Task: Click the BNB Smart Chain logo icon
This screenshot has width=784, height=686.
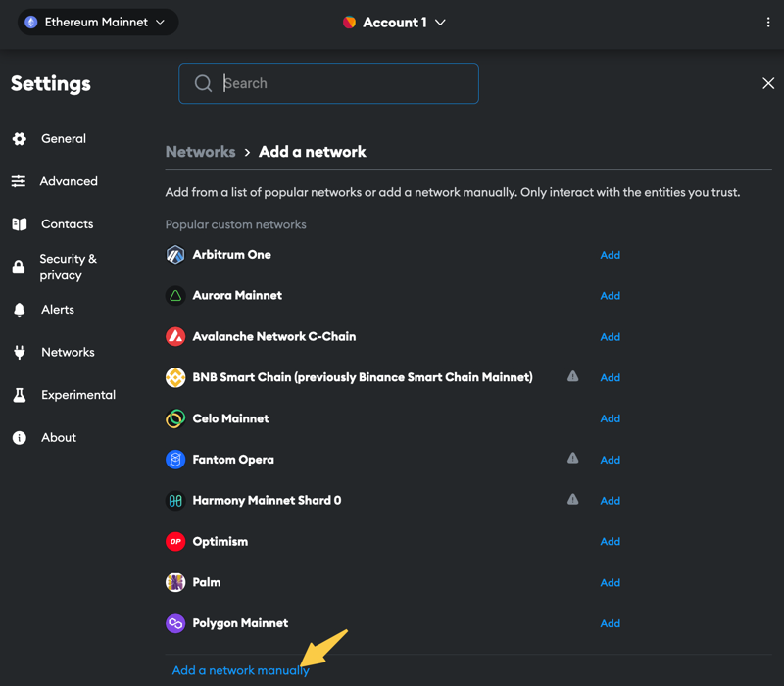Action: 175,377
